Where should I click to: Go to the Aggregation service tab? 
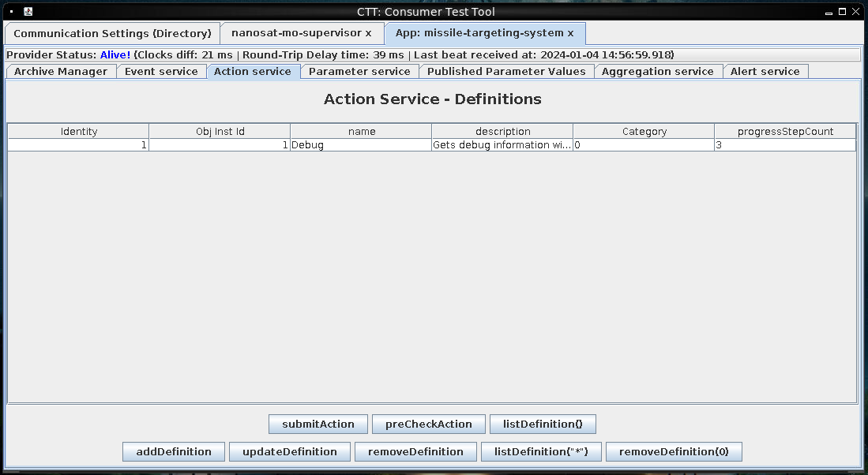[x=658, y=71]
